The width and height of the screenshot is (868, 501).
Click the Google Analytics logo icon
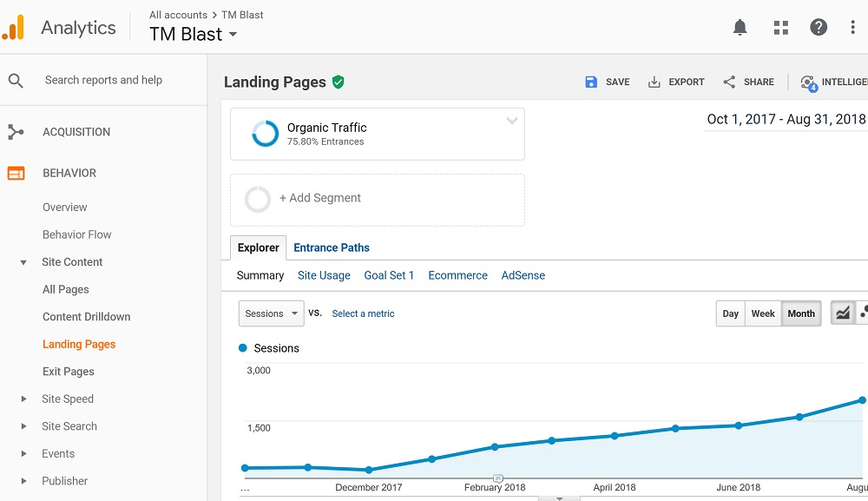pos(13,28)
